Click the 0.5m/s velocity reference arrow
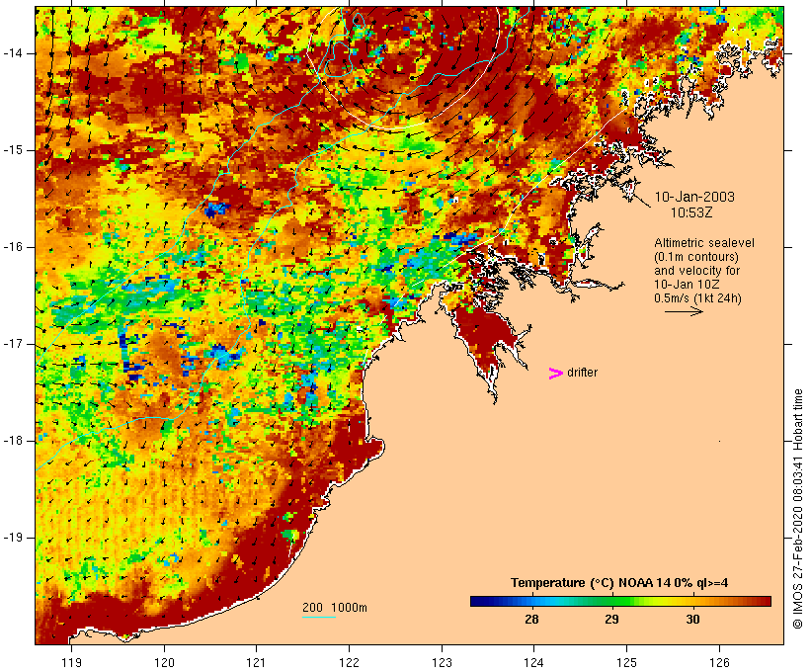The height and width of the screenshot is (672, 810). click(x=684, y=311)
